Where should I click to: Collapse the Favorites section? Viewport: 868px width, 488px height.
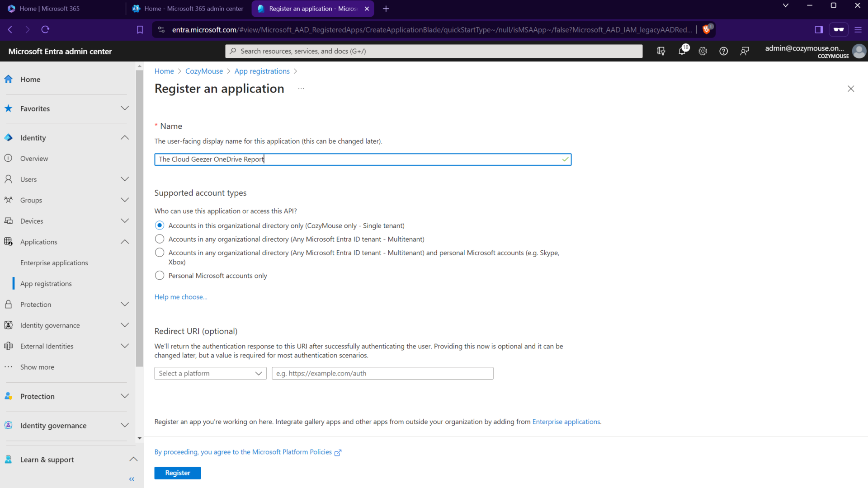pyautogui.click(x=125, y=108)
